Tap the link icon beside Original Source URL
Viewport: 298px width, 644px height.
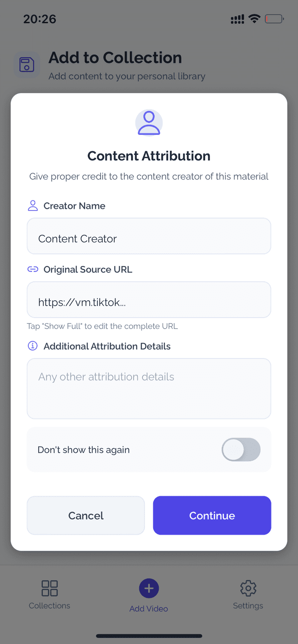pyautogui.click(x=33, y=269)
